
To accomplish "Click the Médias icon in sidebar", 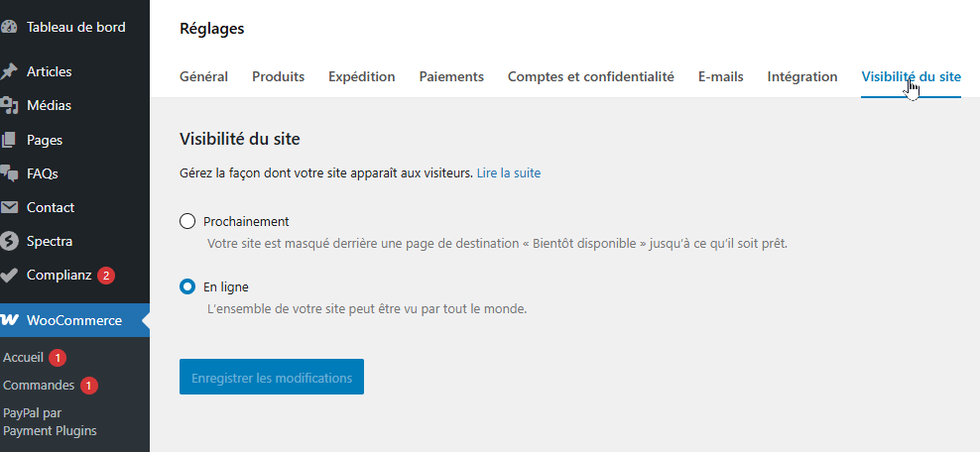I will tap(9, 106).
